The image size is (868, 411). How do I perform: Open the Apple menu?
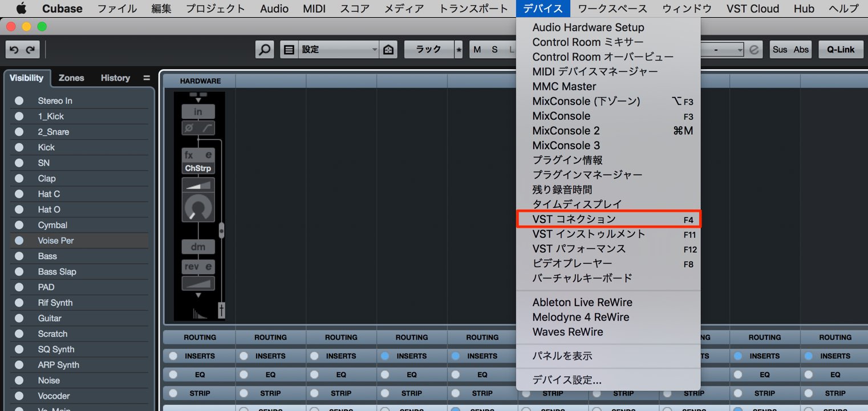[x=22, y=8]
